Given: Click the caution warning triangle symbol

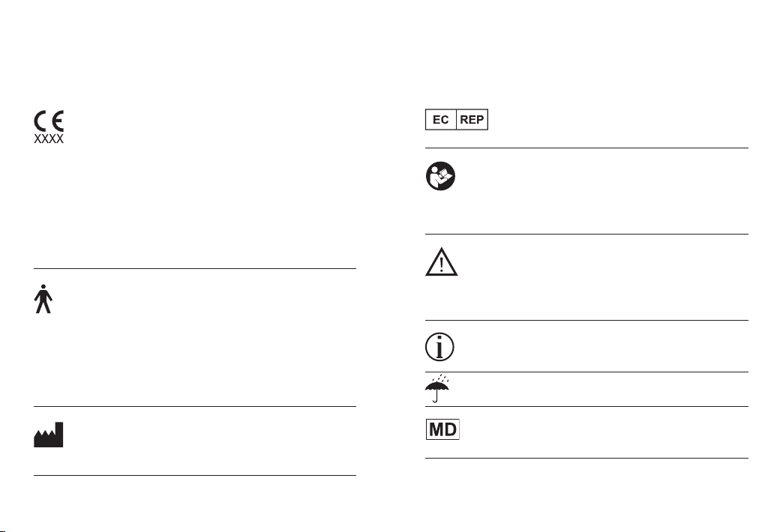Looking at the screenshot, I should point(442,262).
